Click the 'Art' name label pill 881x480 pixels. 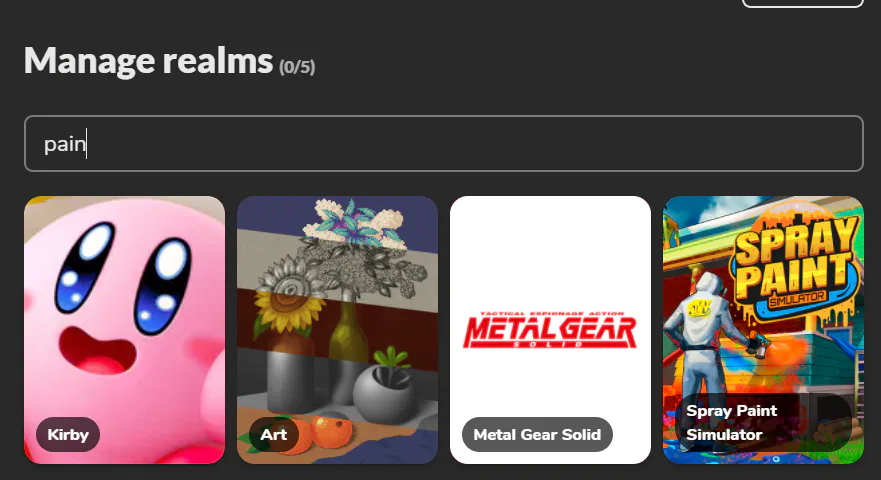[x=274, y=434]
